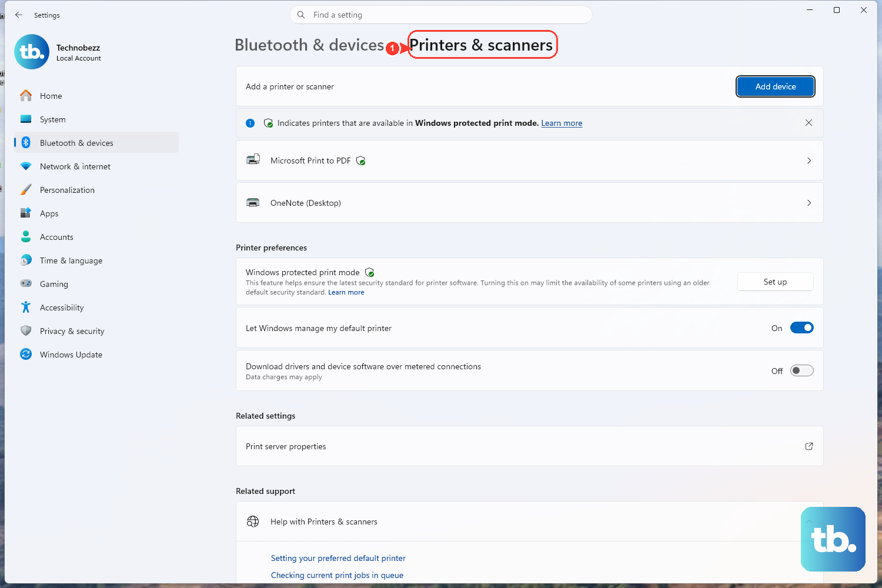The width and height of the screenshot is (882, 588).
Task: Open Checking current print jobs in queue
Action: point(337,575)
